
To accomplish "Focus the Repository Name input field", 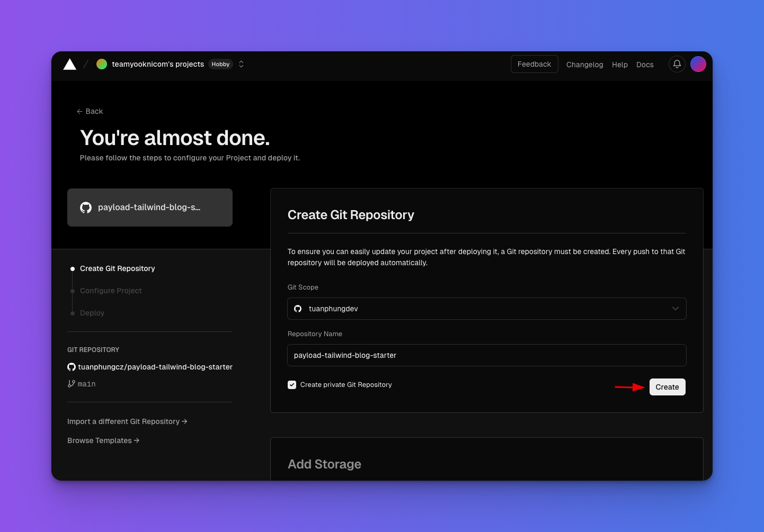I will [487, 355].
